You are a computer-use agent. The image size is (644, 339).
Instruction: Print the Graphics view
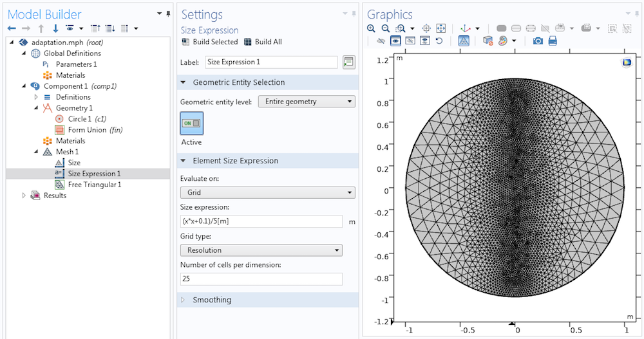[x=553, y=41]
